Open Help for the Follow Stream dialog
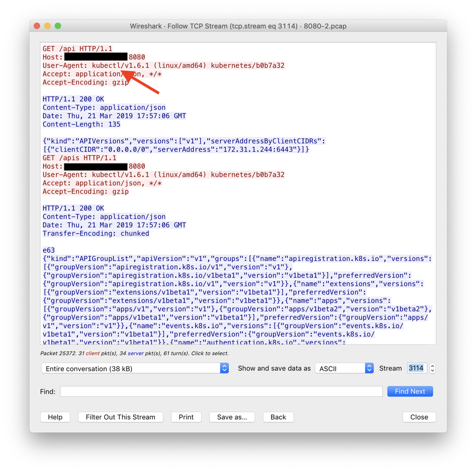Screen dimensions: 476x471 [55, 417]
